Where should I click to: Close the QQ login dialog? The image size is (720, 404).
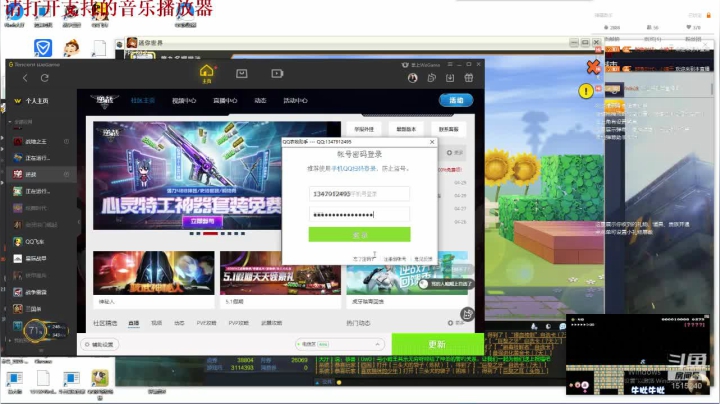click(432, 142)
